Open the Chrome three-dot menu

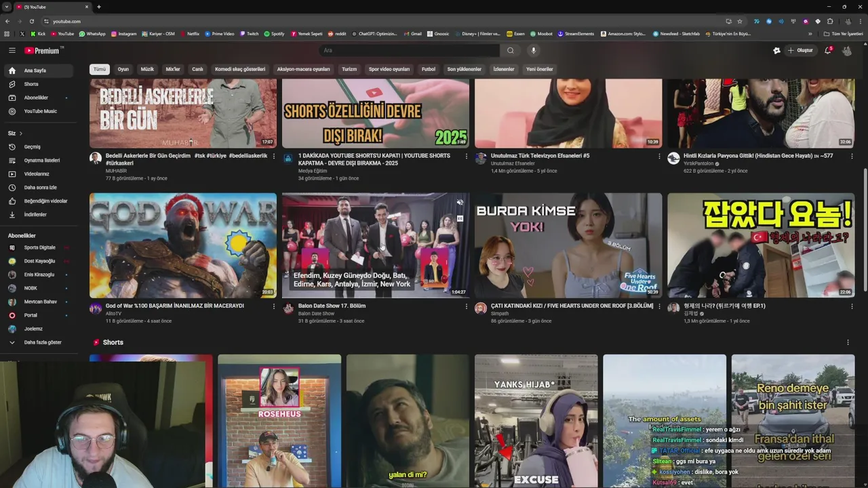tap(861, 21)
